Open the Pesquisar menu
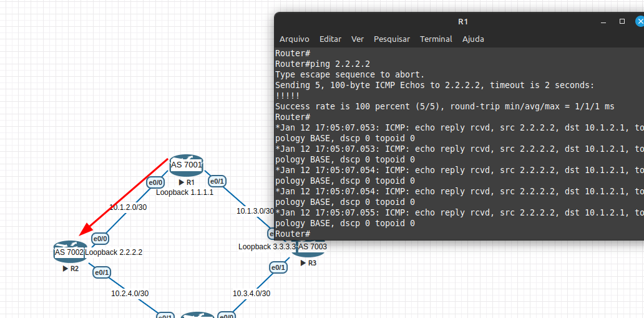The width and height of the screenshot is (644, 318). coord(392,39)
